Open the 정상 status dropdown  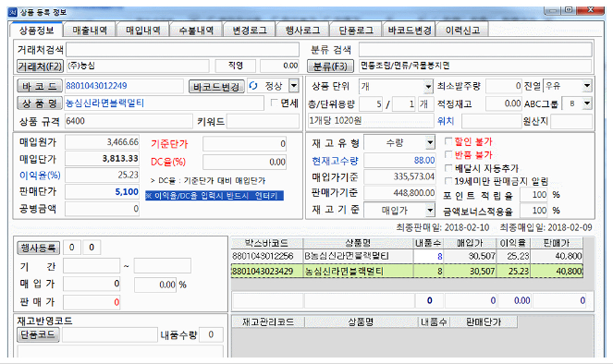pyautogui.click(x=294, y=86)
